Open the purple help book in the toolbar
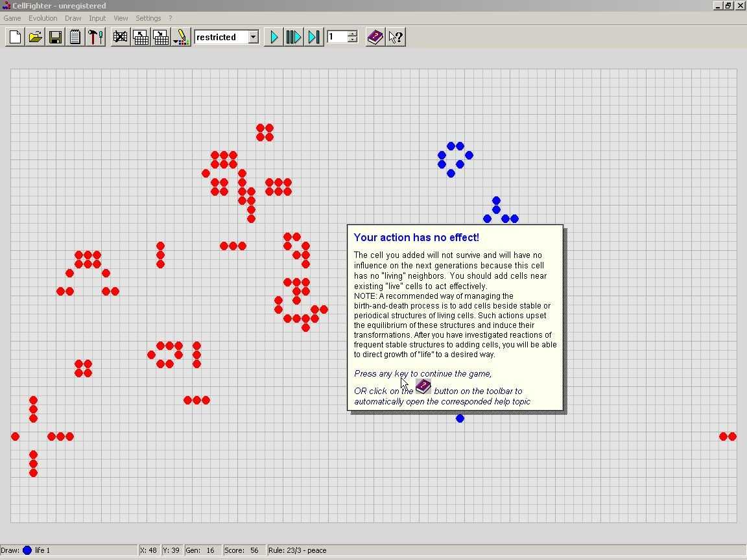The width and height of the screenshot is (747, 560). pos(375,37)
